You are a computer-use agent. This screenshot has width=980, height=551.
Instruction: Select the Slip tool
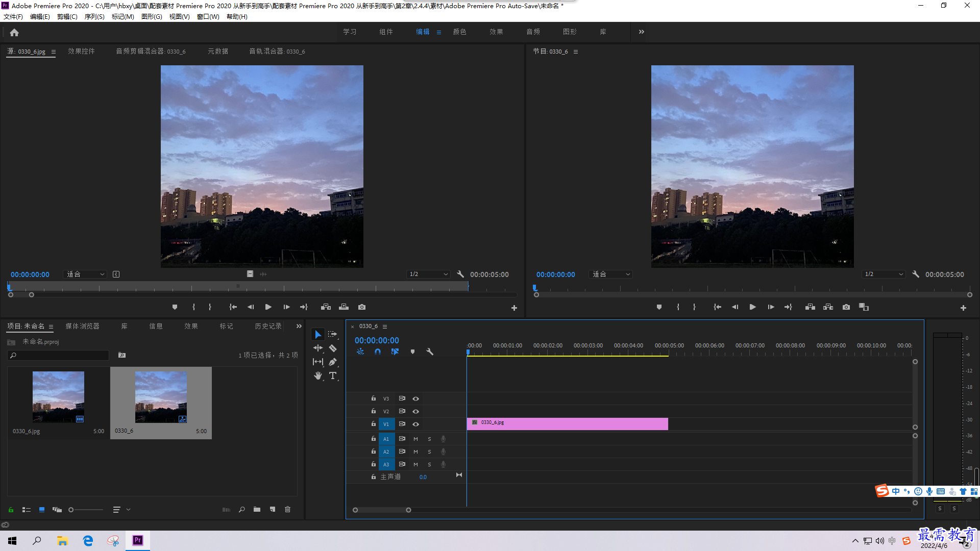coord(318,362)
